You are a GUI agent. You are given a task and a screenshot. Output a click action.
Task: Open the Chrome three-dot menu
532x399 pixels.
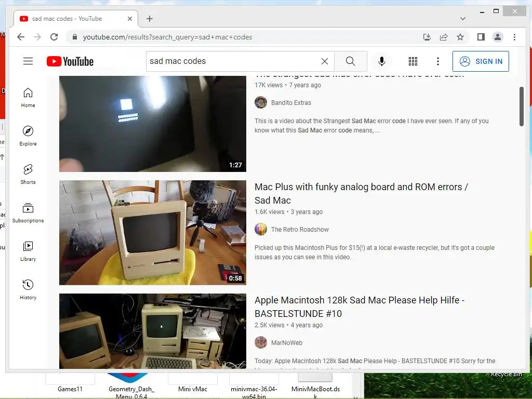coord(514,37)
